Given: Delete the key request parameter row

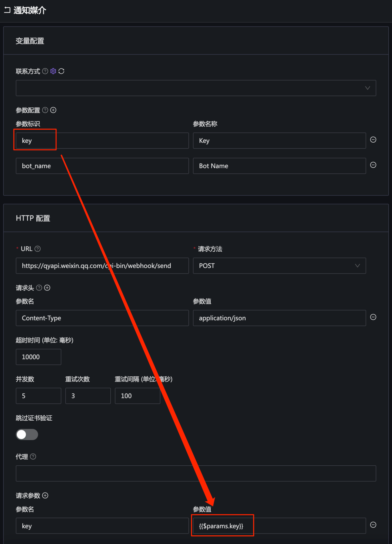Looking at the screenshot, I should point(373,525).
